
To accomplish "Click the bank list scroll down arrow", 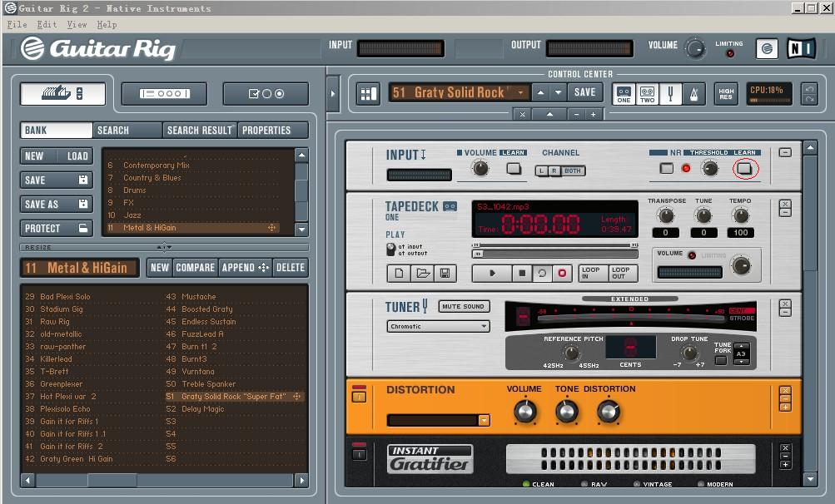I will pos(301,230).
